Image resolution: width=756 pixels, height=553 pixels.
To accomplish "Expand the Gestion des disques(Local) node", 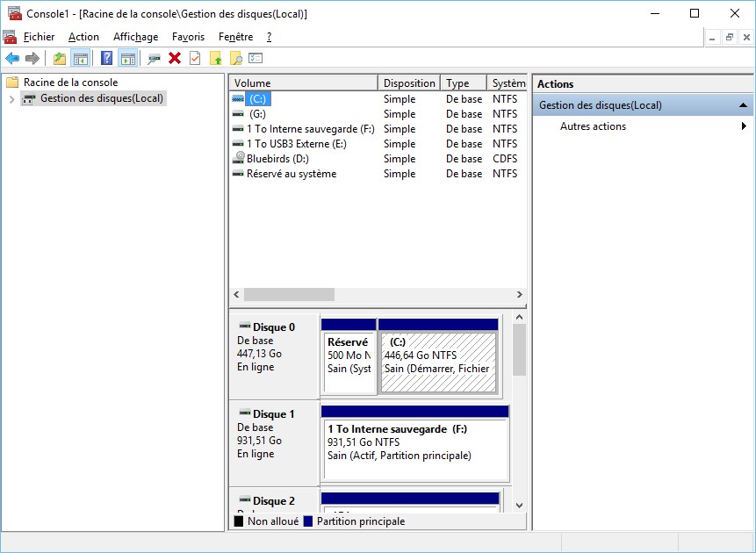I will 11,98.
